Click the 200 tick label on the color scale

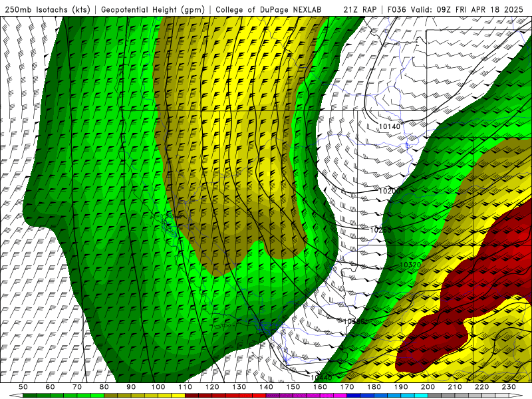[428, 387]
